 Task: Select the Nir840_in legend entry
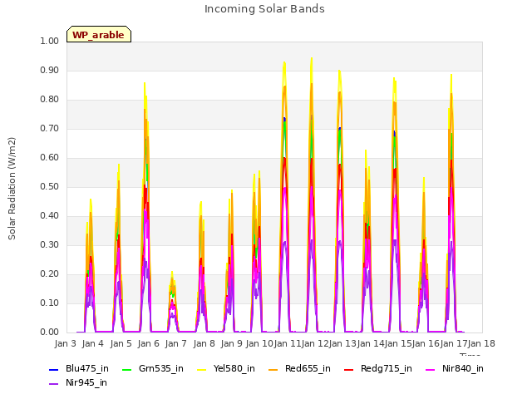[x=455, y=368]
